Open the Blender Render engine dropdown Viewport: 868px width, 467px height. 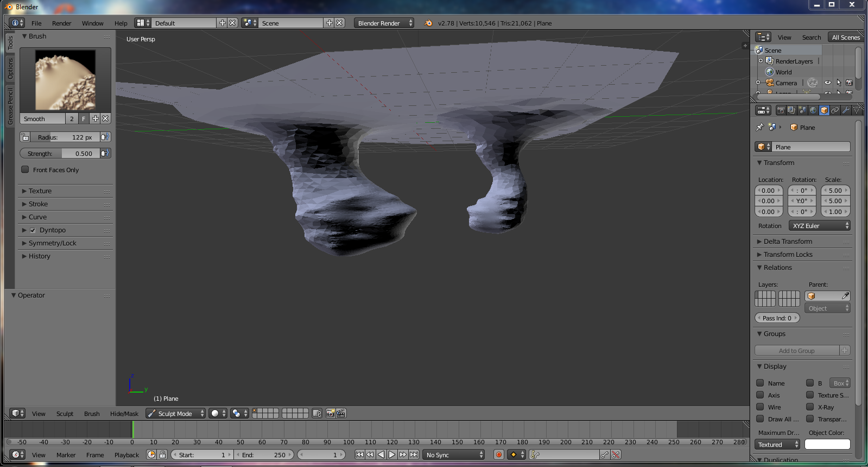coord(384,23)
